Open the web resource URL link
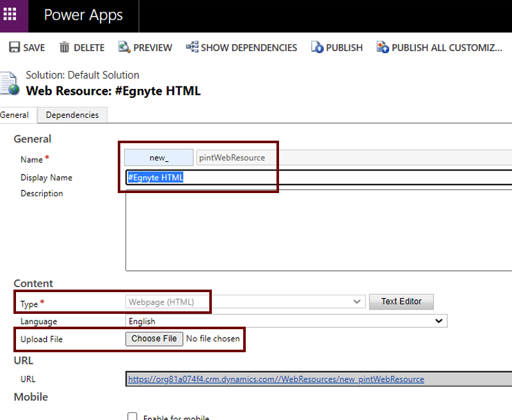Screen dimensions: 512x420 [x=276, y=379]
